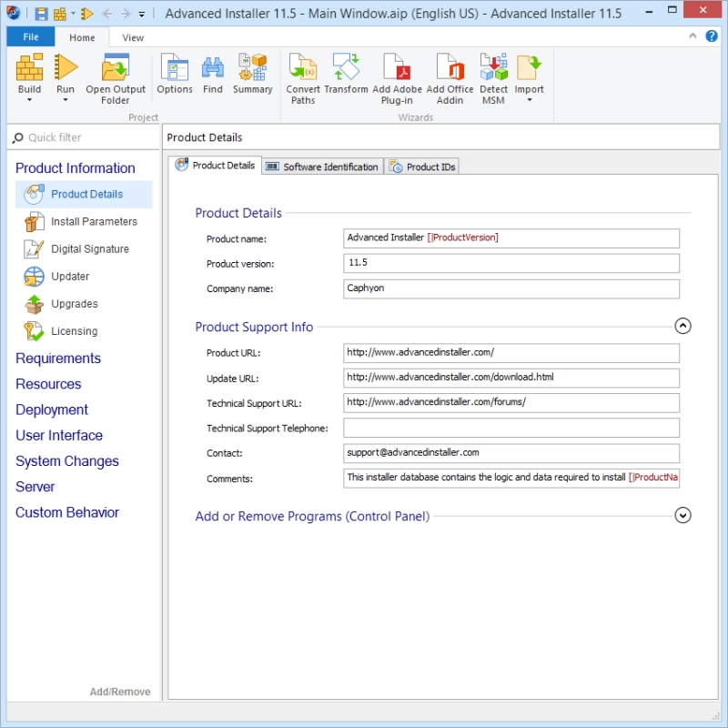Collapse the ribbon with the chevron

[693, 35]
